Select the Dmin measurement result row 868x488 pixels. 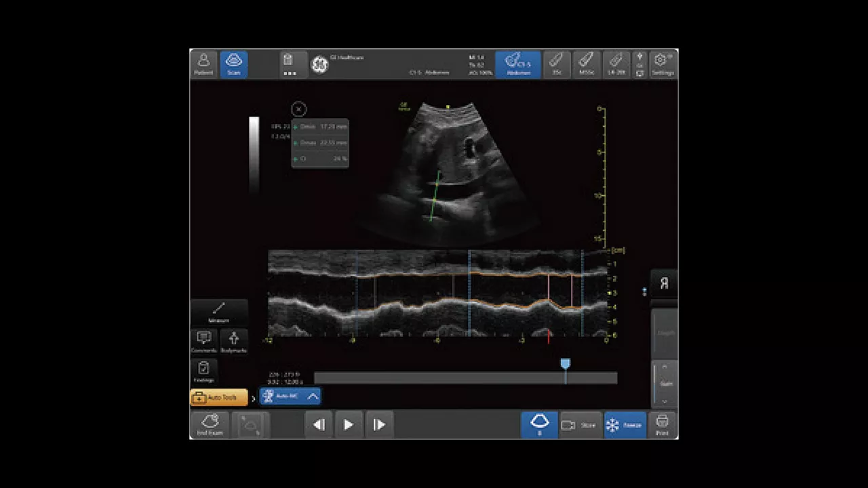(320, 127)
